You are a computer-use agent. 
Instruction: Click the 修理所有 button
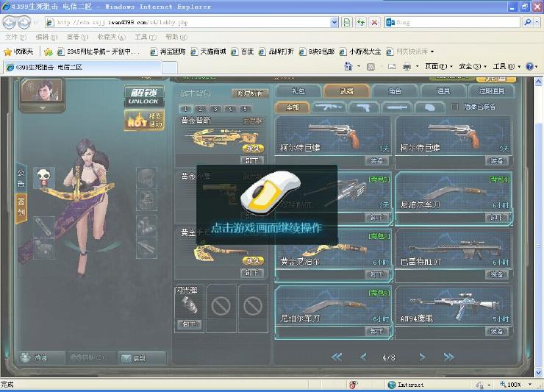pyautogui.click(x=250, y=93)
